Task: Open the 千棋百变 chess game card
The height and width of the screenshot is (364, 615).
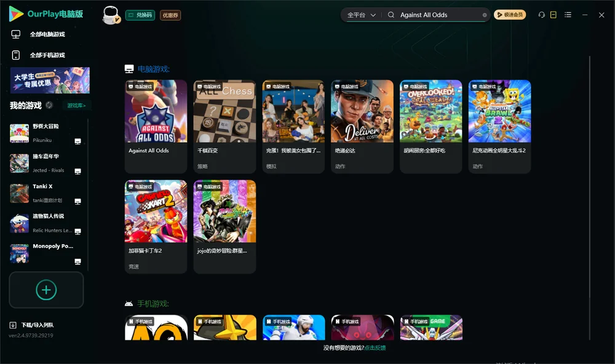Action: [x=224, y=126]
